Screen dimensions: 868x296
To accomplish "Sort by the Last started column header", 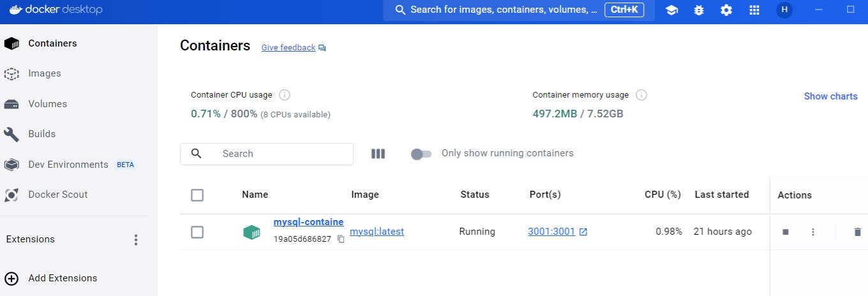I will [722, 195].
